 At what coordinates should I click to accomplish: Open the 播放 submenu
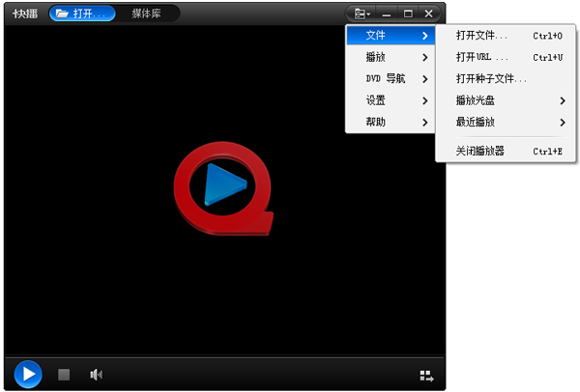(391, 57)
